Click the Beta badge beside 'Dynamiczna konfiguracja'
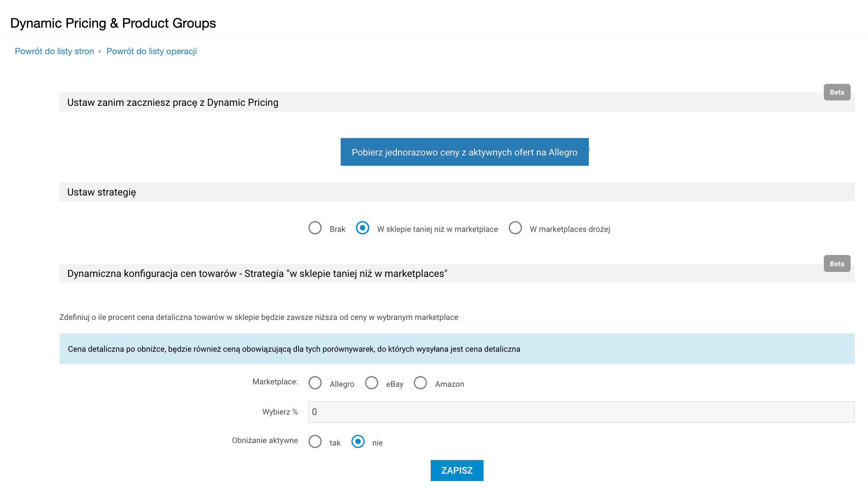868x491 pixels. click(837, 264)
